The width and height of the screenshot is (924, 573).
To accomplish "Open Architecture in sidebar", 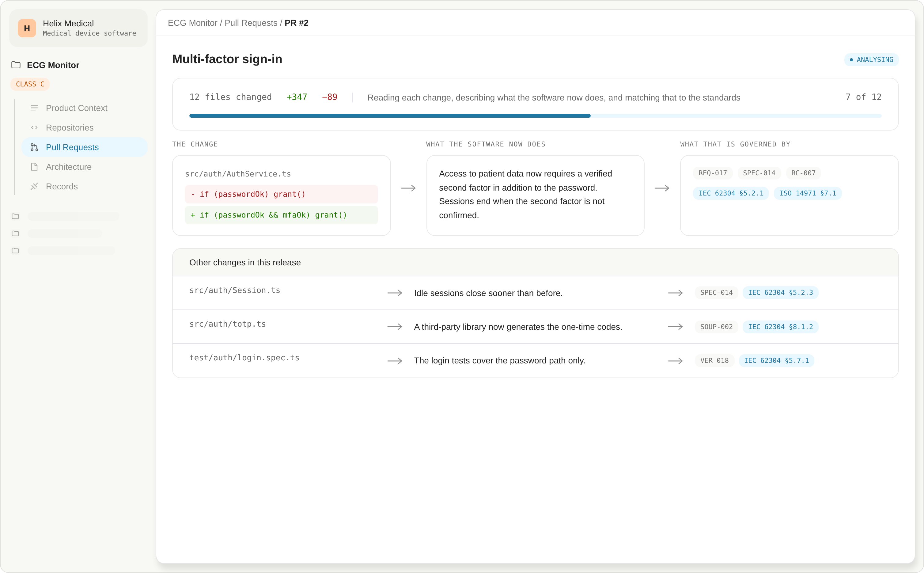I will coord(85,167).
